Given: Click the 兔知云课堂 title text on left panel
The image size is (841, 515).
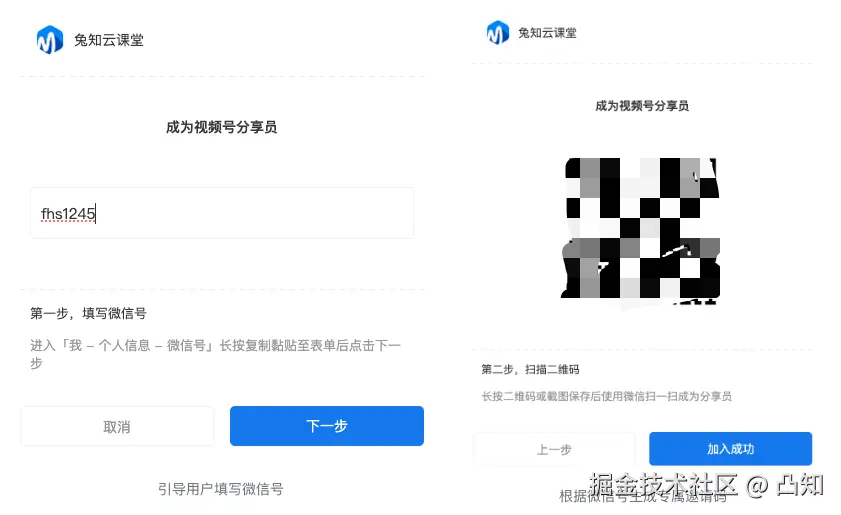Looking at the screenshot, I should point(109,40).
